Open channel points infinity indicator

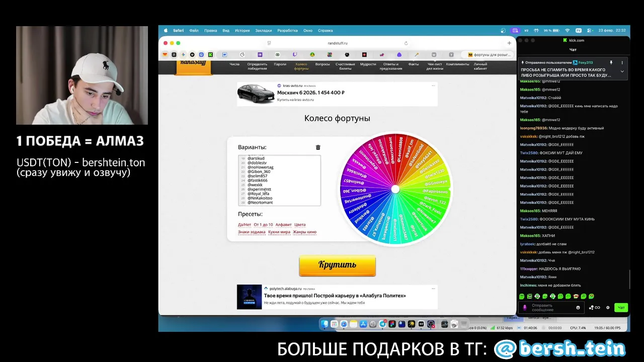(x=595, y=308)
